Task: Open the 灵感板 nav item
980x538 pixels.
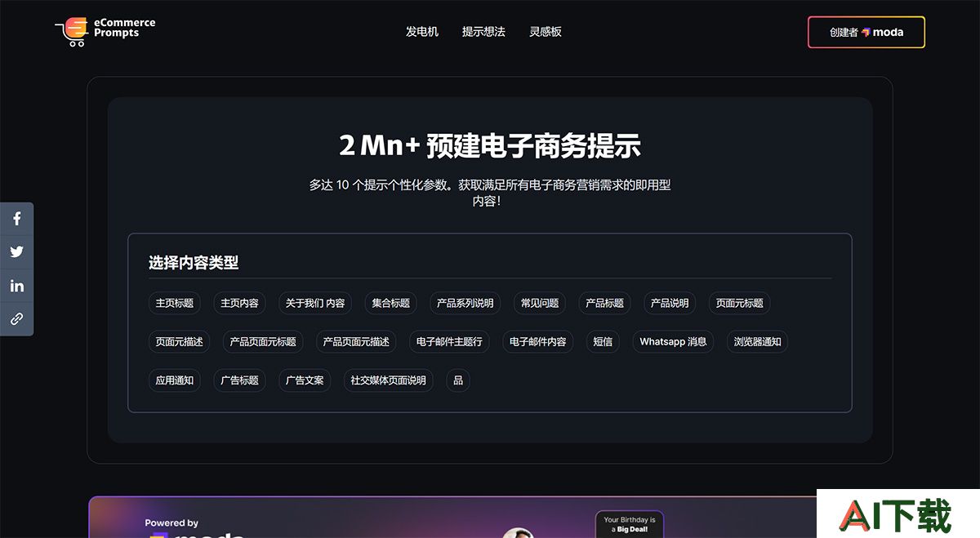Action: [545, 32]
